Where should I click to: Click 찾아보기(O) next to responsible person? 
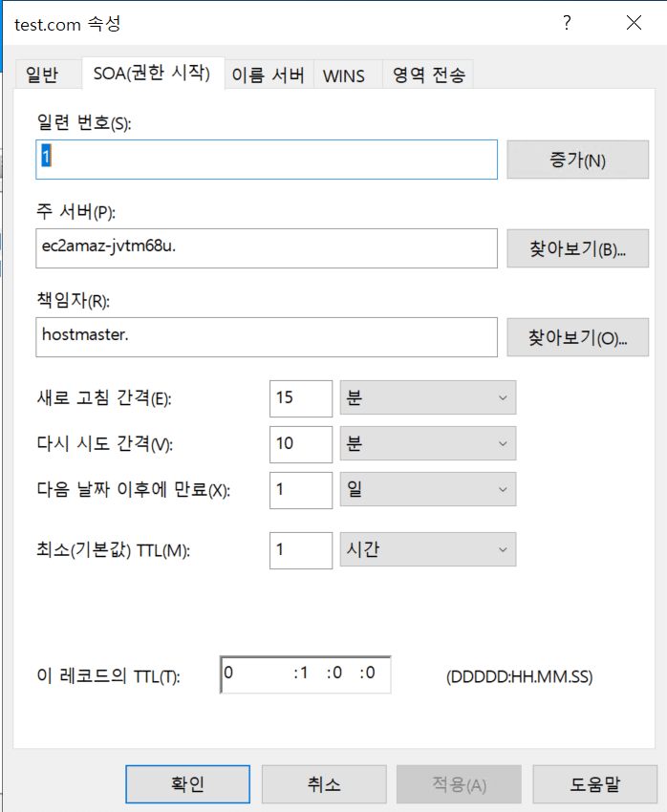(x=577, y=337)
